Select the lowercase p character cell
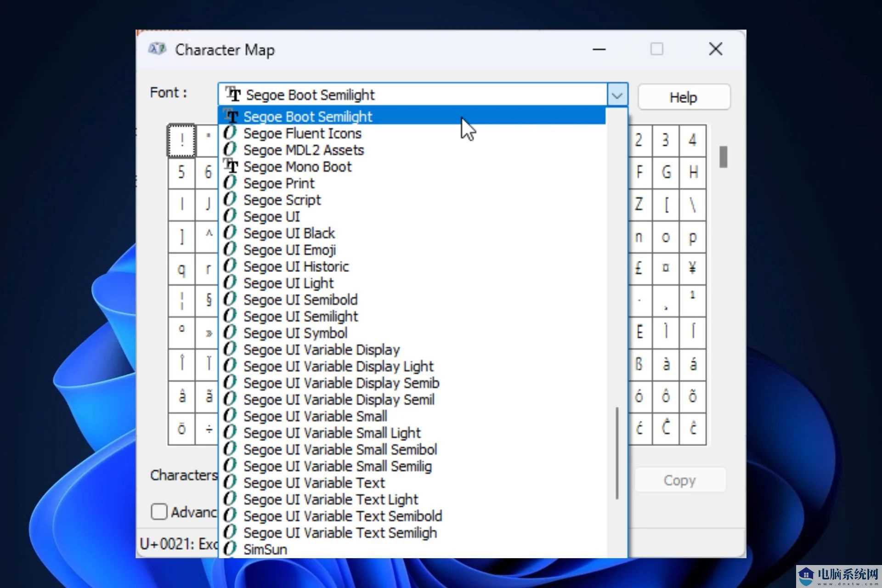 pyautogui.click(x=693, y=237)
